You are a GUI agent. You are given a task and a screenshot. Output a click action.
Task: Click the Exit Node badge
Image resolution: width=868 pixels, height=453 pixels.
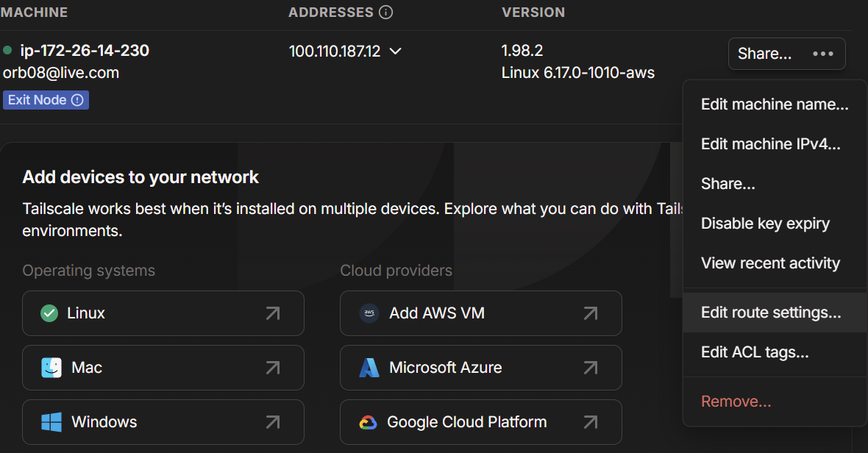click(46, 100)
